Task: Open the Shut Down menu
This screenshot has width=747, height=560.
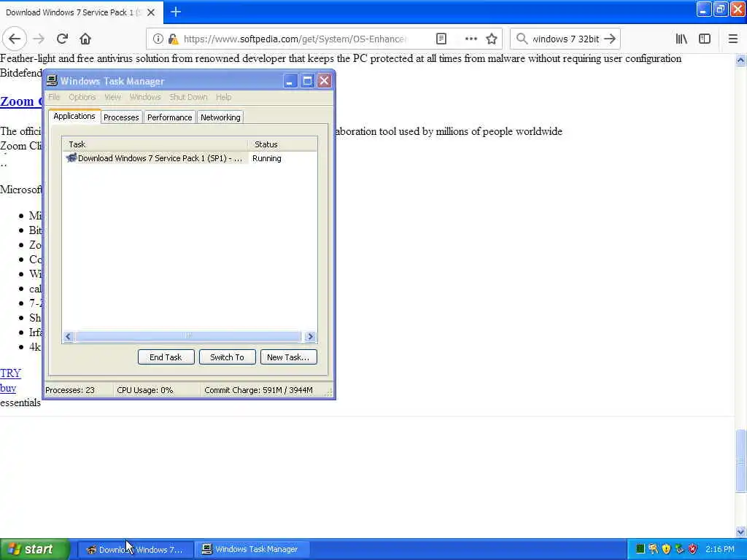Action: coord(188,97)
